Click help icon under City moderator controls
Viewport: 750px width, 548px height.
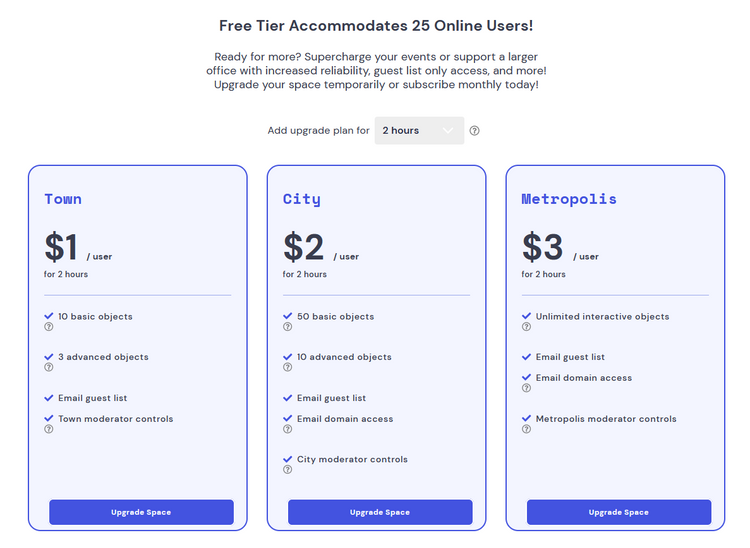[287, 470]
